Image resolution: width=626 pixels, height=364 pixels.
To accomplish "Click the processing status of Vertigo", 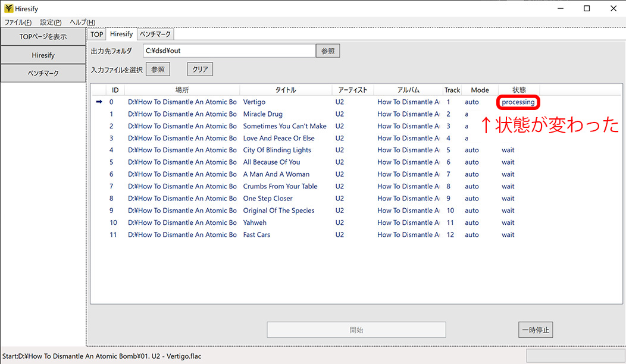I will [518, 102].
